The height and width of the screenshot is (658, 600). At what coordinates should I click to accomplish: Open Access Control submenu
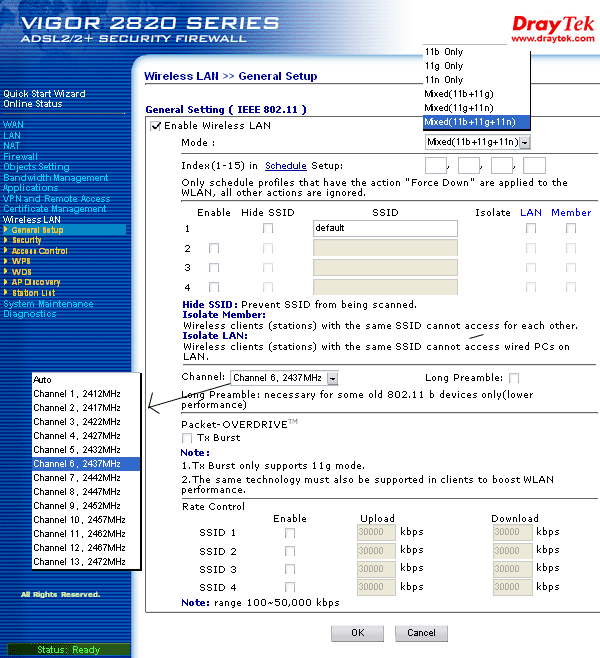pos(39,251)
